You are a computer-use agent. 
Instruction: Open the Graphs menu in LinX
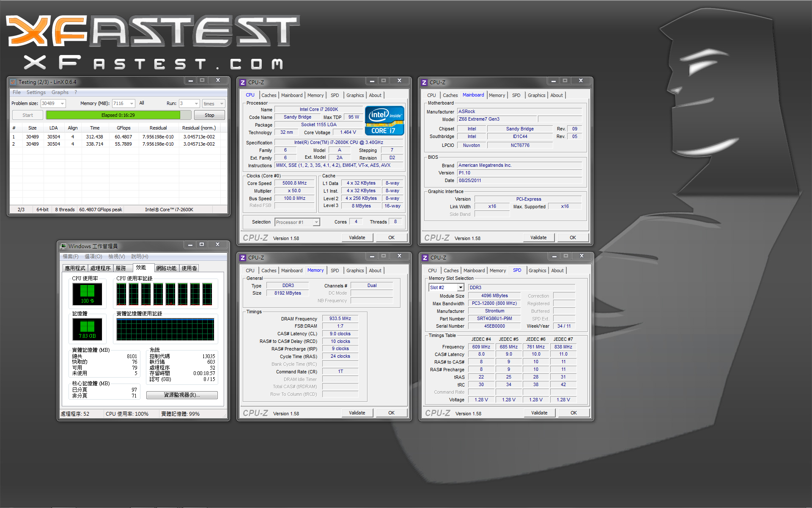coord(60,92)
